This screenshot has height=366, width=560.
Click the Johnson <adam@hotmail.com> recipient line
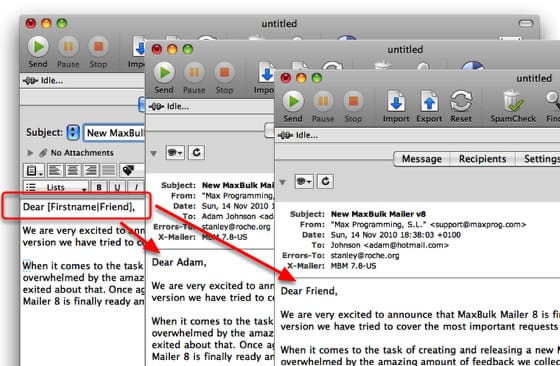tap(389, 245)
